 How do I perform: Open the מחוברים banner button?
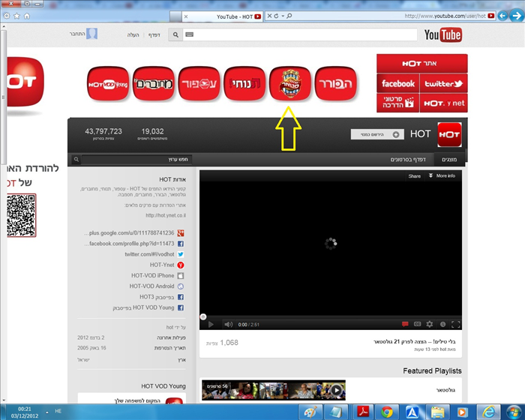coord(153,84)
